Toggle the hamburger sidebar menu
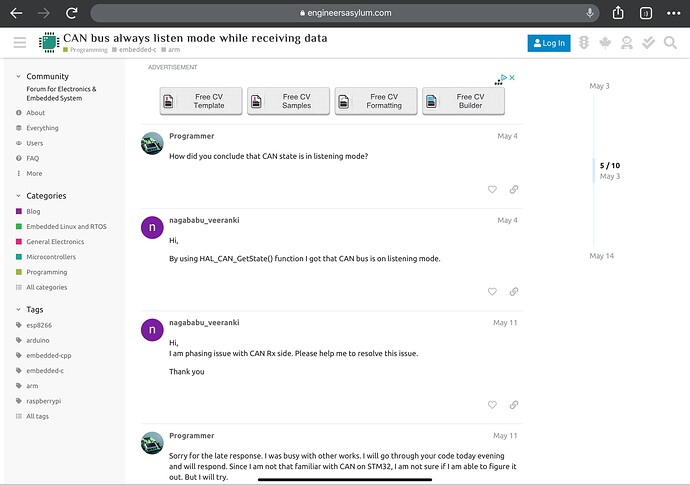The image size is (690, 485). click(20, 43)
